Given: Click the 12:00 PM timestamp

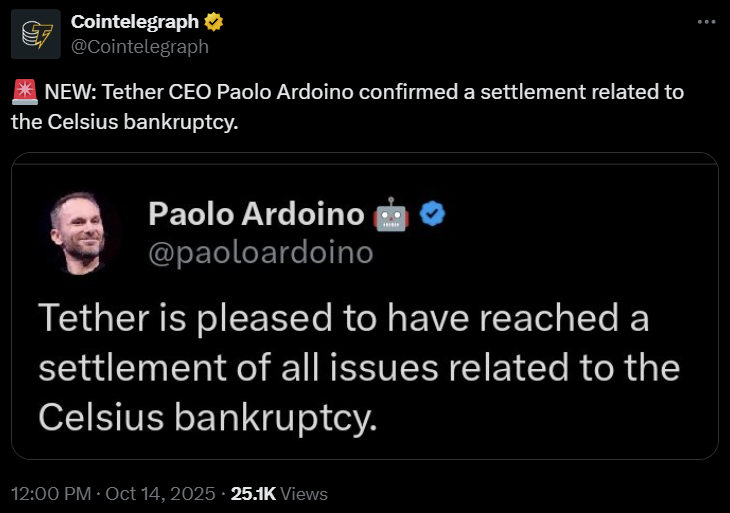Looking at the screenshot, I should point(49,493).
